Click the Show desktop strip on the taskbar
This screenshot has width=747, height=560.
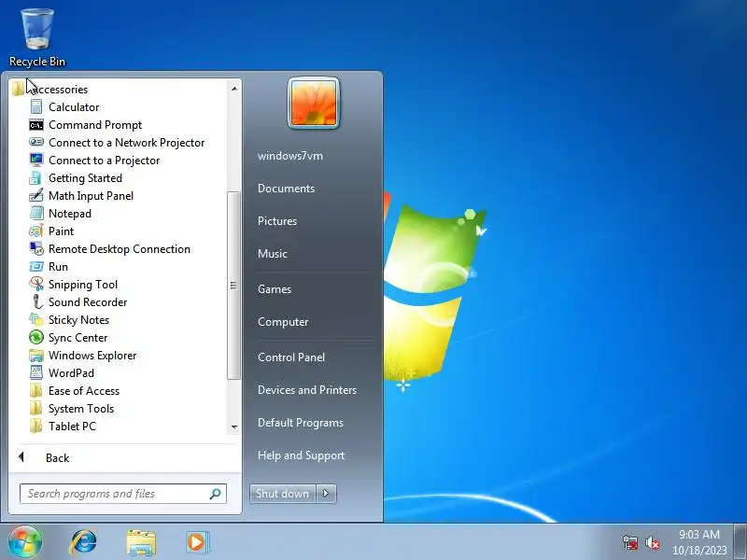[x=740, y=542]
